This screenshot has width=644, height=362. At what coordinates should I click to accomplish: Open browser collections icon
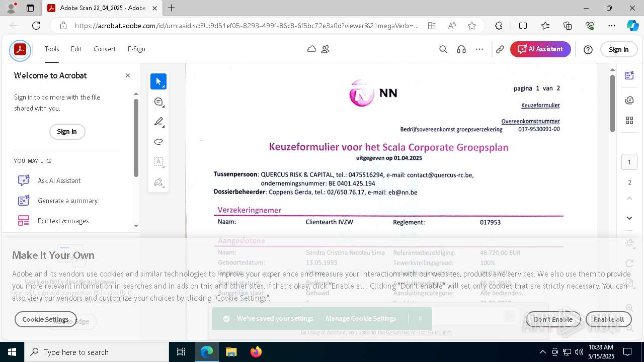click(568, 26)
